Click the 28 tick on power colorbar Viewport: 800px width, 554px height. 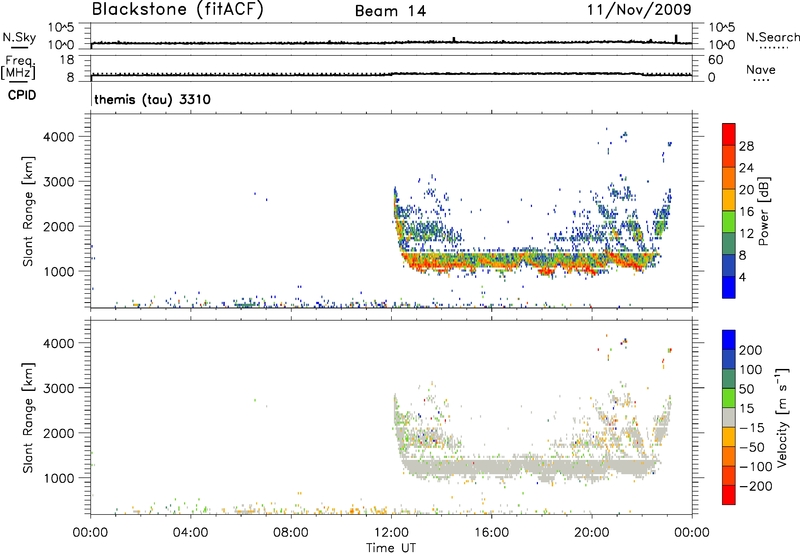746,146
